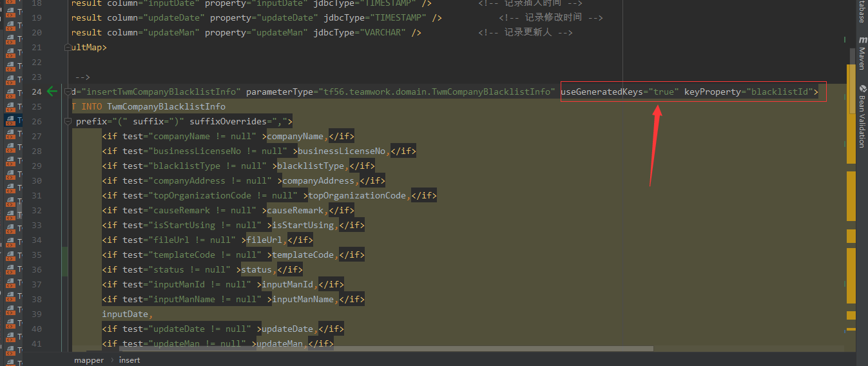This screenshot has height=366, width=868.
Task: Click the '记录修改时间' comment on line 19
Action: pyautogui.click(x=554, y=17)
